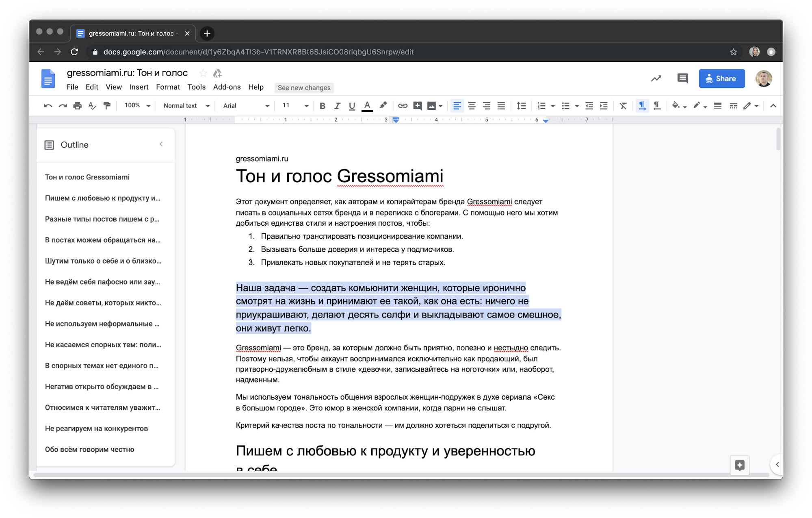
Task: Open the Format menu
Action: [168, 87]
